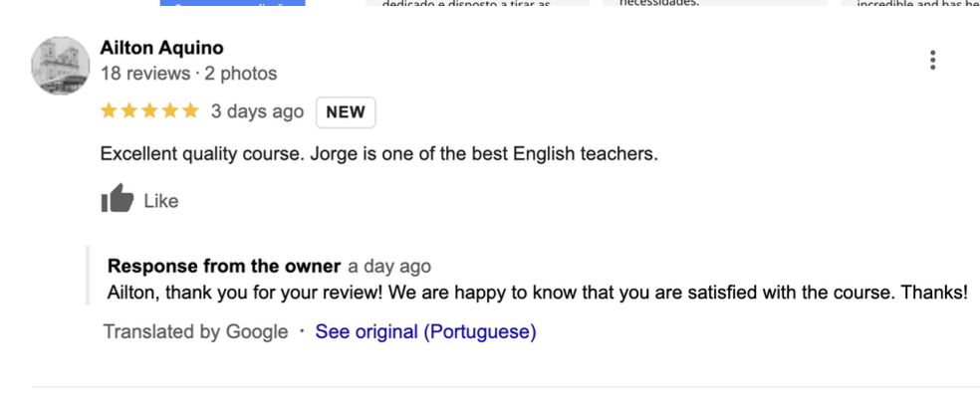The height and width of the screenshot is (400, 980).
Task: Click the Excellent quality course review text
Action: click(379, 153)
